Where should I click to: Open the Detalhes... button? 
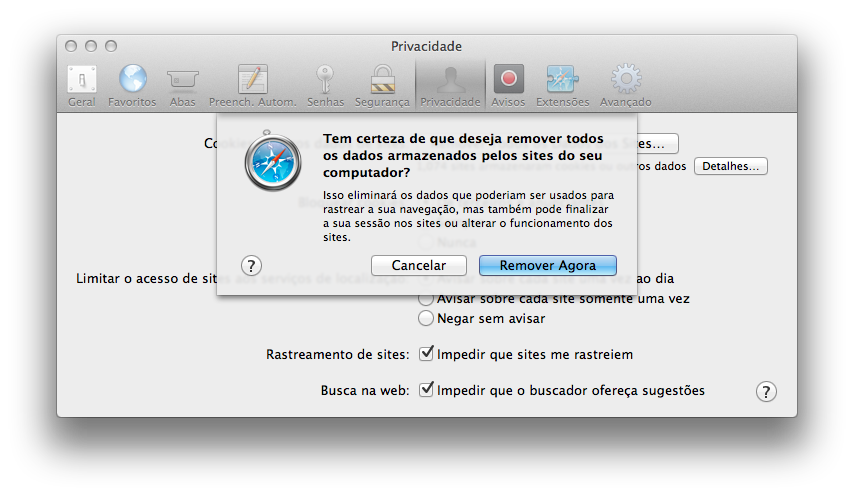(x=731, y=166)
